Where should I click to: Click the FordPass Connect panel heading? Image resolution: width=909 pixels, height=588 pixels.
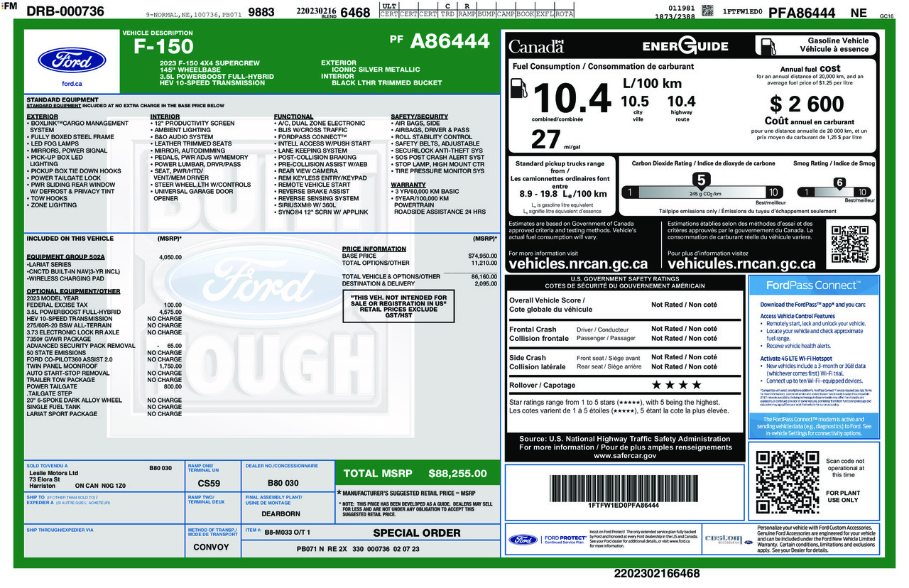click(812, 285)
